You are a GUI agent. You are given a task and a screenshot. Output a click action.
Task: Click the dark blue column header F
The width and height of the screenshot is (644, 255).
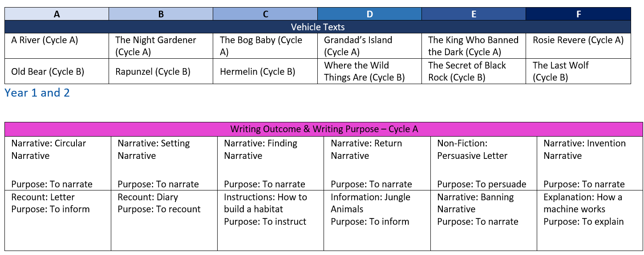point(578,14)
